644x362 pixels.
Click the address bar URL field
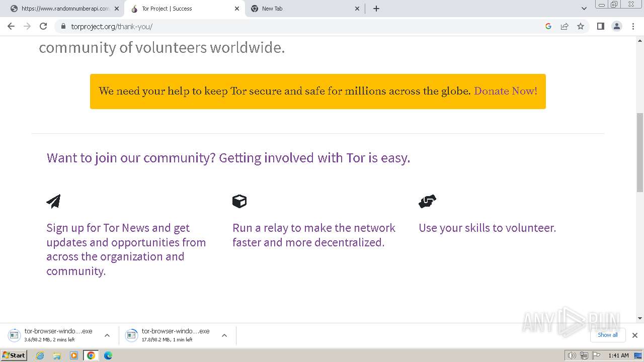[302, 26]
